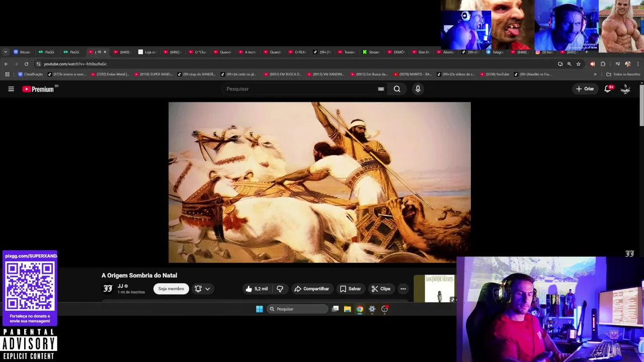The image size is (644, 362).
Task: Mute the playing YouTube tab
Action: tap(99, 52)
